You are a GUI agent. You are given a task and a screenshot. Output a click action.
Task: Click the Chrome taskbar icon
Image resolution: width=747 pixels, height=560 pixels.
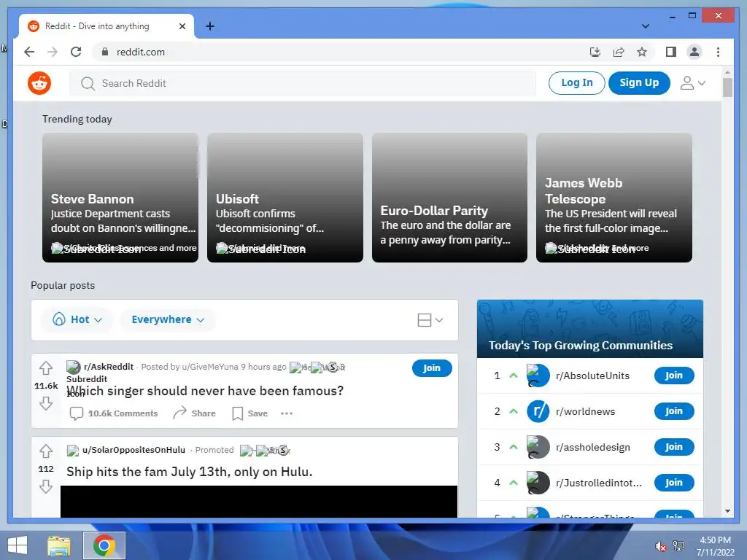pyautogui.click(x=104, y=545)
